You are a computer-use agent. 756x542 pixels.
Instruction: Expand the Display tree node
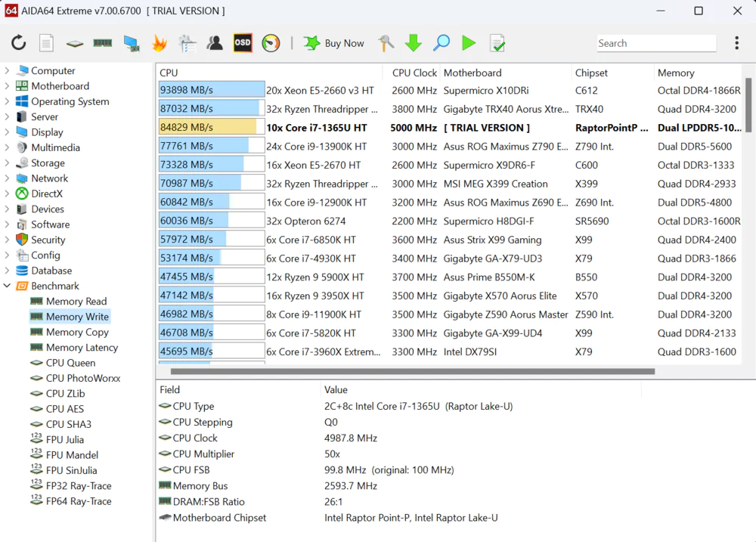click(x=7, y=132)
